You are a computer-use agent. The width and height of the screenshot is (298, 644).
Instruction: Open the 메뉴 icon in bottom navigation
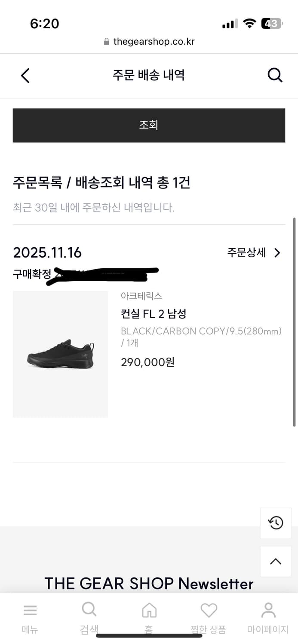[29, 611]
